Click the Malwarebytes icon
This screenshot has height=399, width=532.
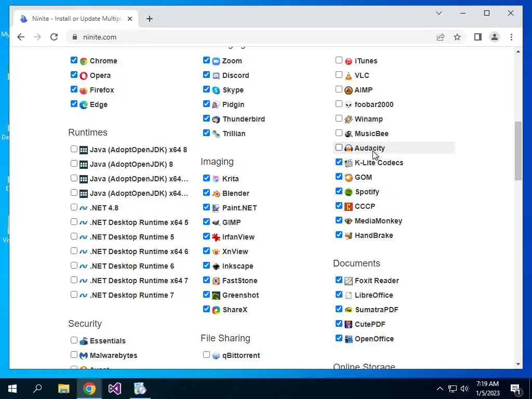pos(84,355)
